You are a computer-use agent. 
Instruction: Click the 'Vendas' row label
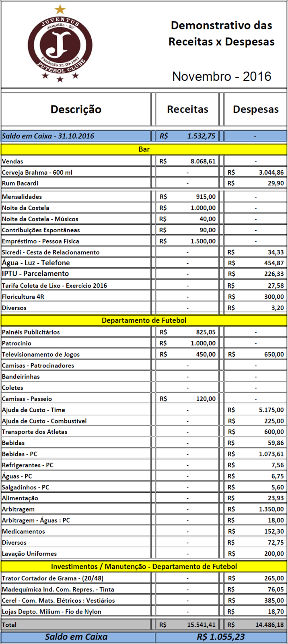point(12,161)
